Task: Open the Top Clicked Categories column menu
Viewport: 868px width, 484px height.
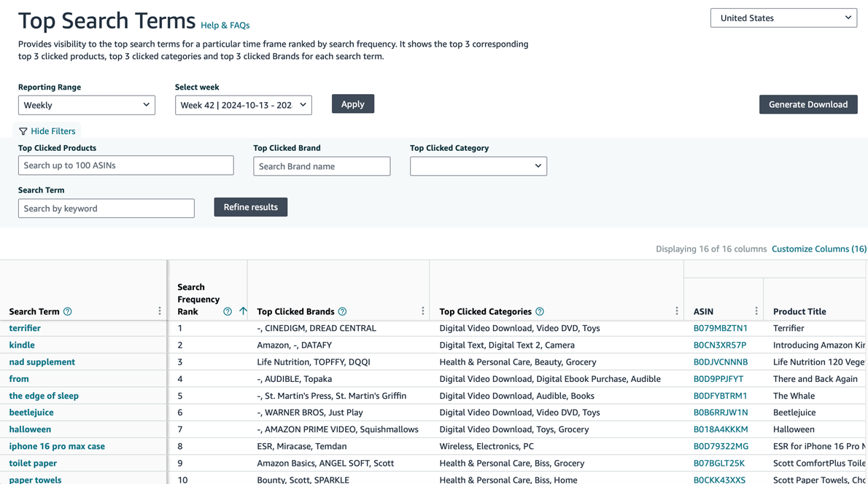Action: [x=677, y=311]
